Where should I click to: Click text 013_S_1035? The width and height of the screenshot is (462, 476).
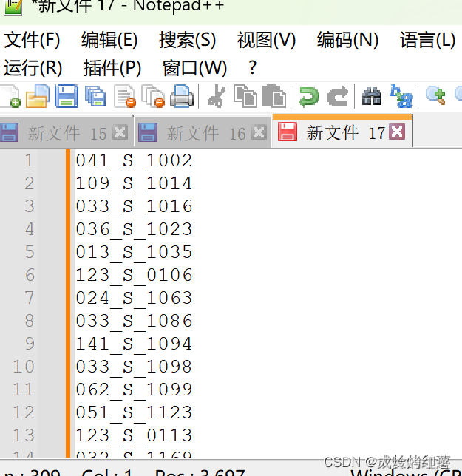pyautogui.click(x=134, y=252)
